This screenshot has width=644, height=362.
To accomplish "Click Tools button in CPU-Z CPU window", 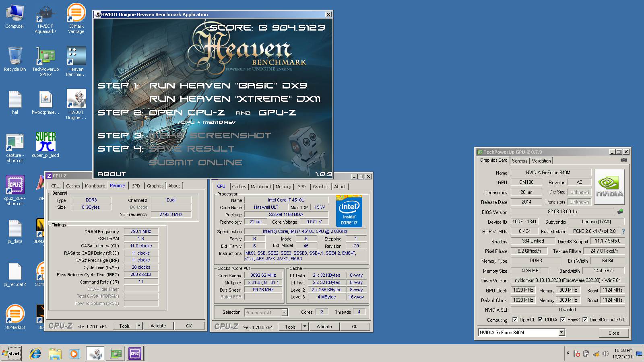I will tap(290, 327).
